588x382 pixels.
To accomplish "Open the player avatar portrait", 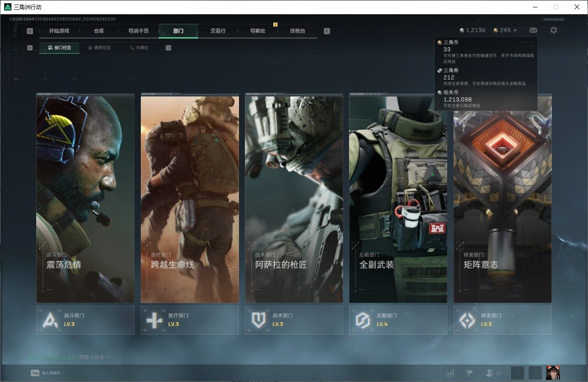I will (553, 373).
